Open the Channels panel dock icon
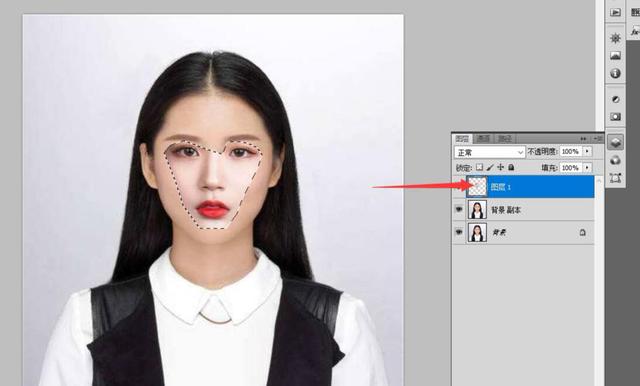The width and height of the screenshot is (640, 386). pyautogui.click(x=615, y=160)
